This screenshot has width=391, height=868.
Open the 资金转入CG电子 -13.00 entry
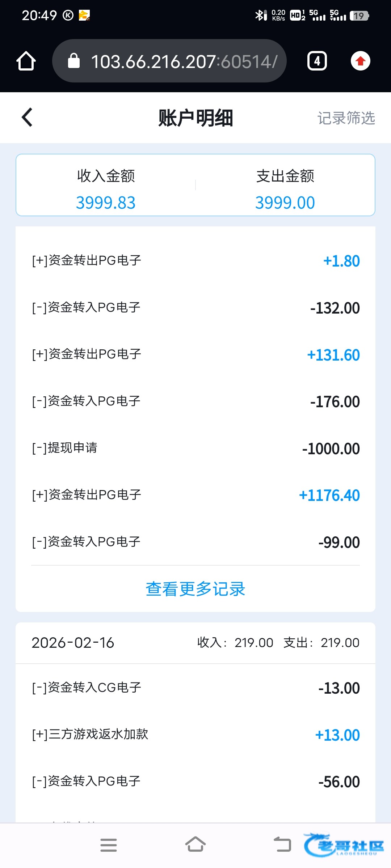(x=195, y=688)
